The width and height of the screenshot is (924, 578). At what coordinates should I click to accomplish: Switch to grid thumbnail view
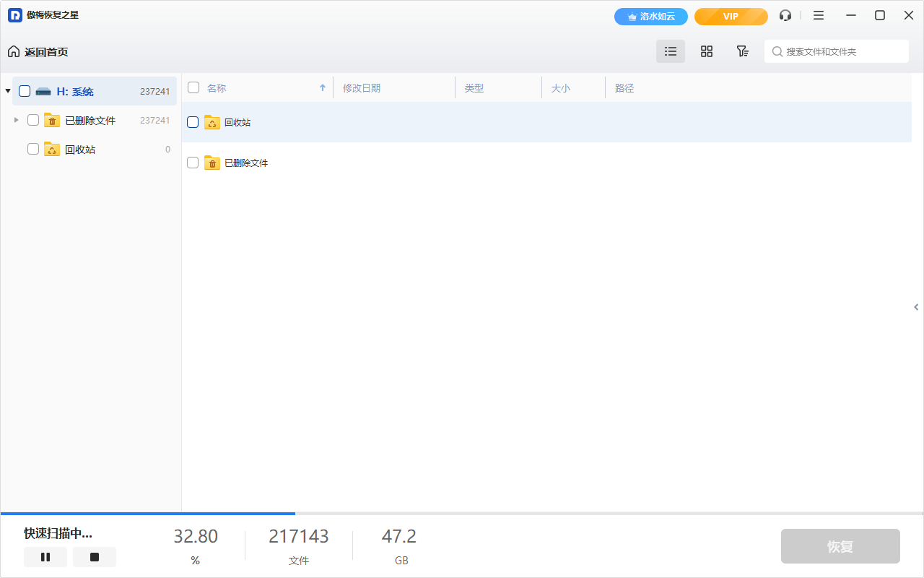(707, 51)
